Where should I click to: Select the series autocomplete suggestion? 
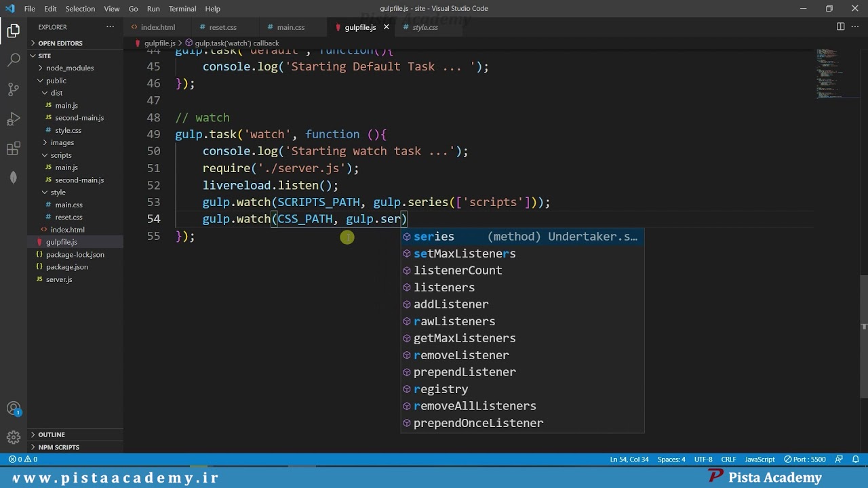point(522,237)
